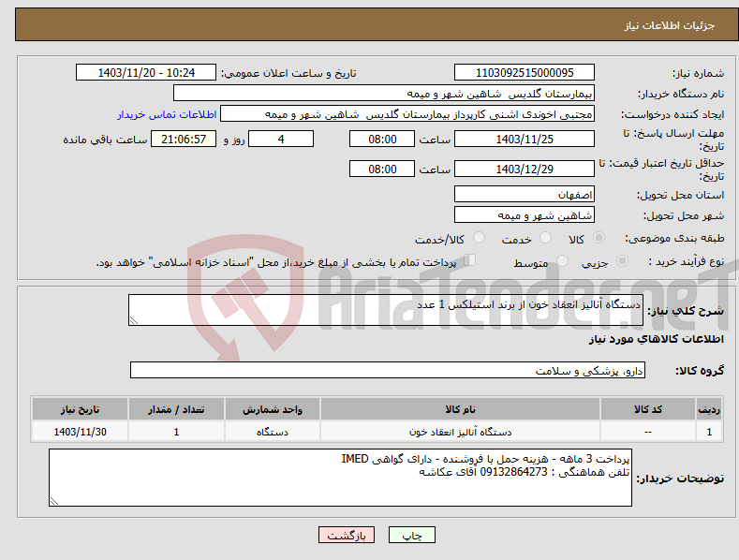This screenshot has width=739, height=560.
Task: Click the response deadline time 08:00 field
Action: (x=382, y=139)
